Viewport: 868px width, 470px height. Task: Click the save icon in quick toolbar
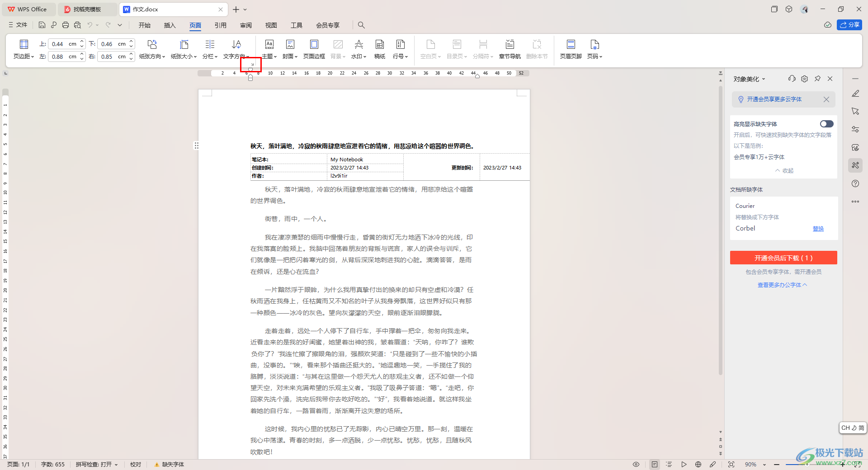pos(42,25)
